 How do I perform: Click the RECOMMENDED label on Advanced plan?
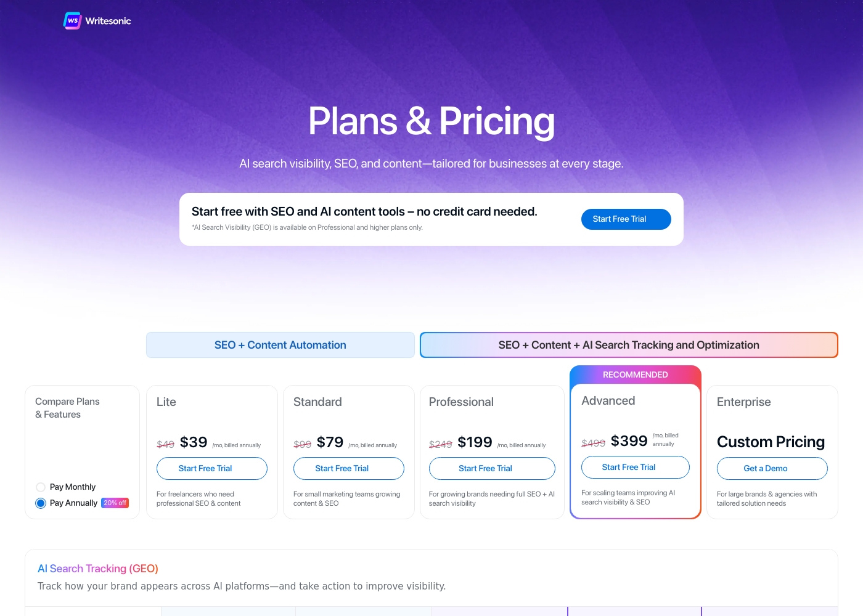click(x=635, y=375)
